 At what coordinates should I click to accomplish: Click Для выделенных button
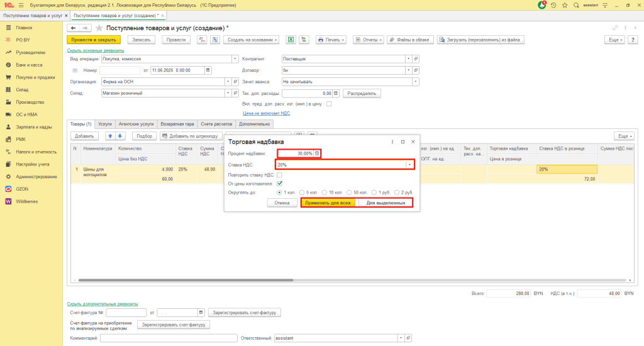pyautogui.click(x=386, y=203)
